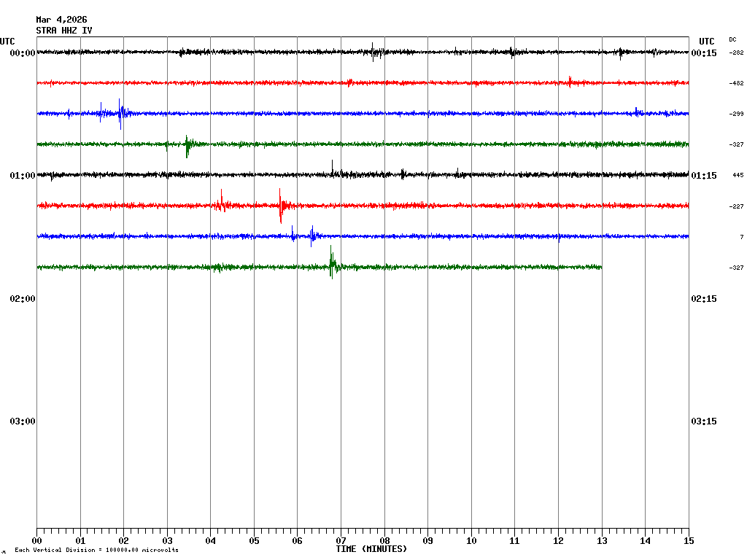The height and width of the screenshot is (560, 747).
Task: Click the DC offset value -482
Action: 736,84
